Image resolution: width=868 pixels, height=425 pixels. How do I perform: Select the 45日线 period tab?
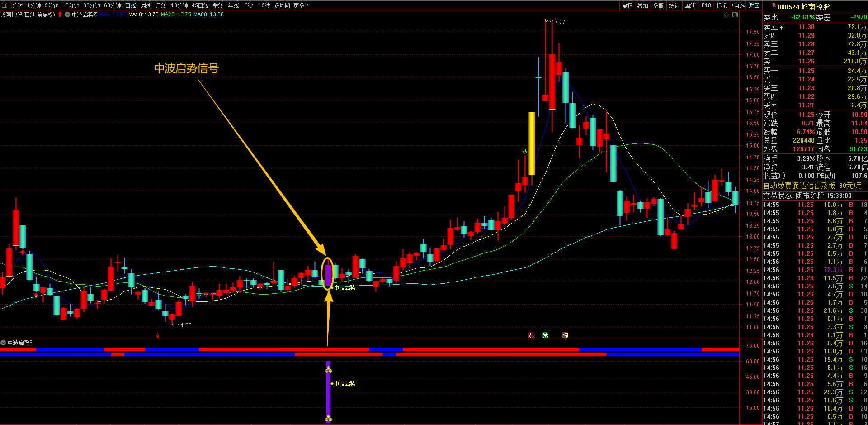click(200, 5)
